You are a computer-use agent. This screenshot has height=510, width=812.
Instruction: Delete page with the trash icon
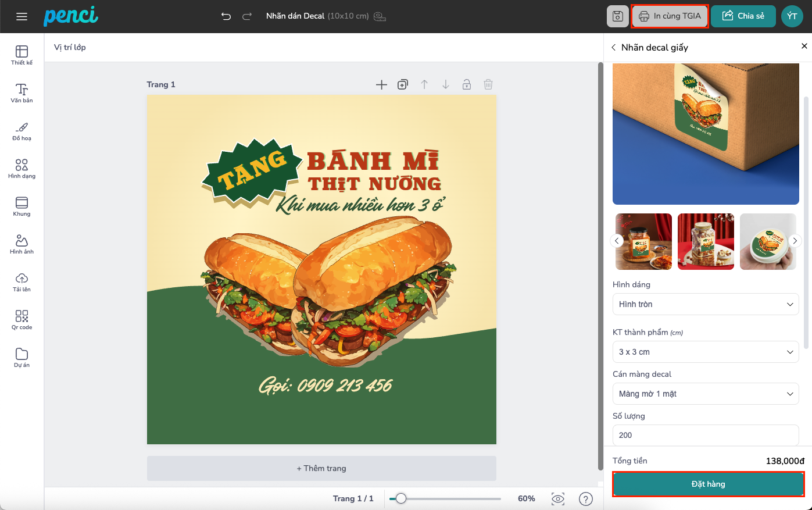(x=488, y=85)
